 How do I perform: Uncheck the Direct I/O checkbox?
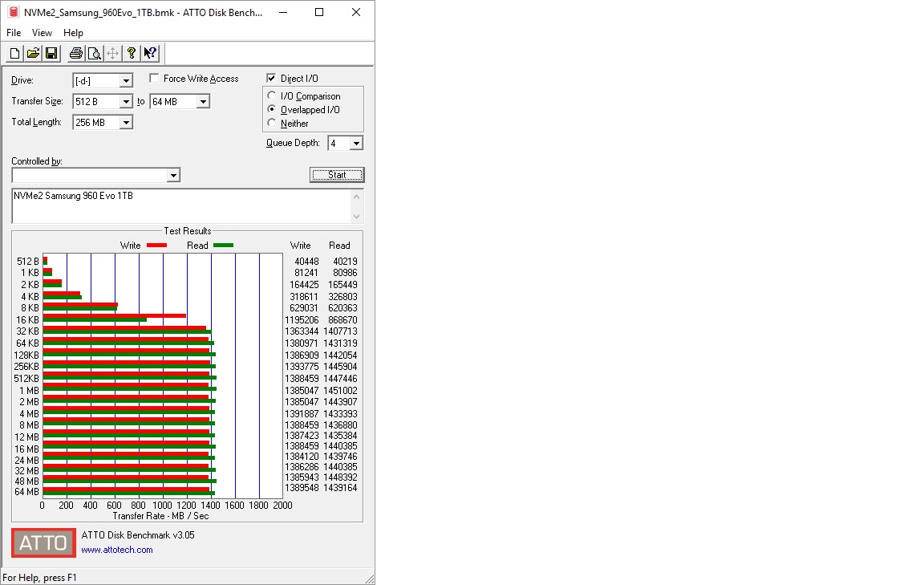272,78
